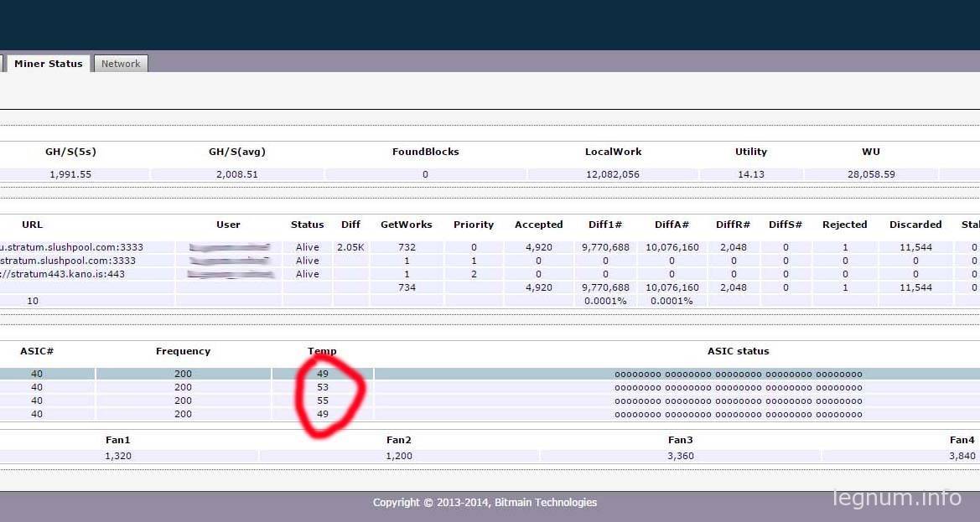980x522 pixels.
Task: Click the Accepted column header
Action: [539, 225]
